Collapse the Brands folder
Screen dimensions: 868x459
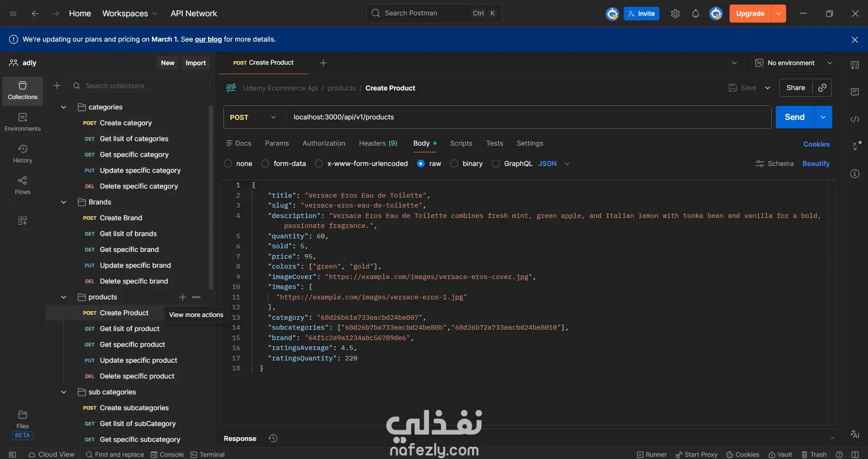click(x=64, y=202)
